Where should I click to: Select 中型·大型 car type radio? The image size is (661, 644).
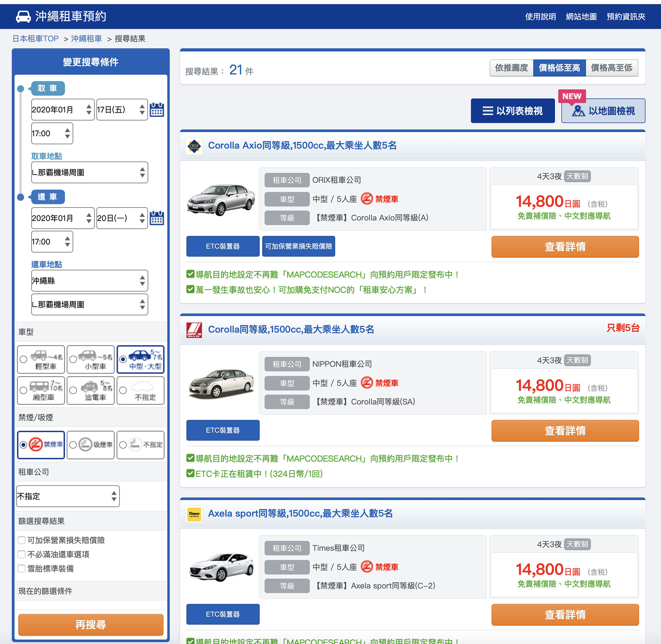click(x=123, y=359)
